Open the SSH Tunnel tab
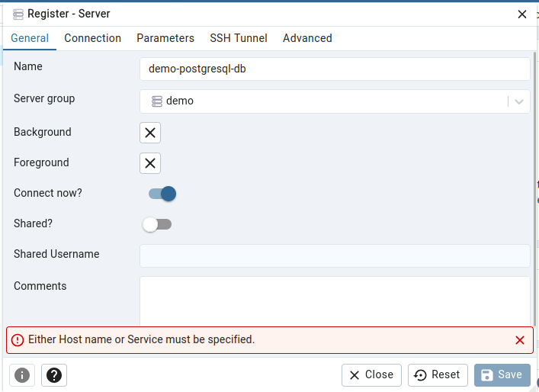539x392 pixels. (239, 38)
